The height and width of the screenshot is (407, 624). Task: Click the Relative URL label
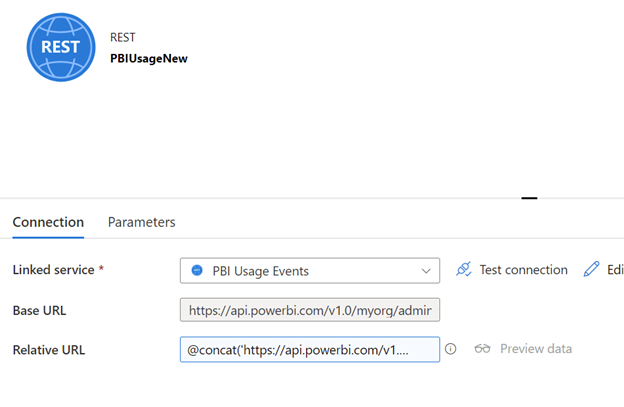(x=49, y=350)
